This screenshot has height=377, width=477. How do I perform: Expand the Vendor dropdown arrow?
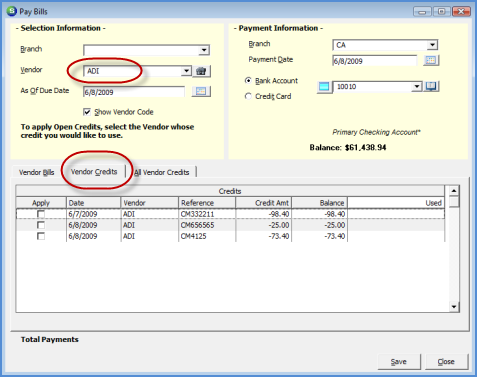(186, 71)
